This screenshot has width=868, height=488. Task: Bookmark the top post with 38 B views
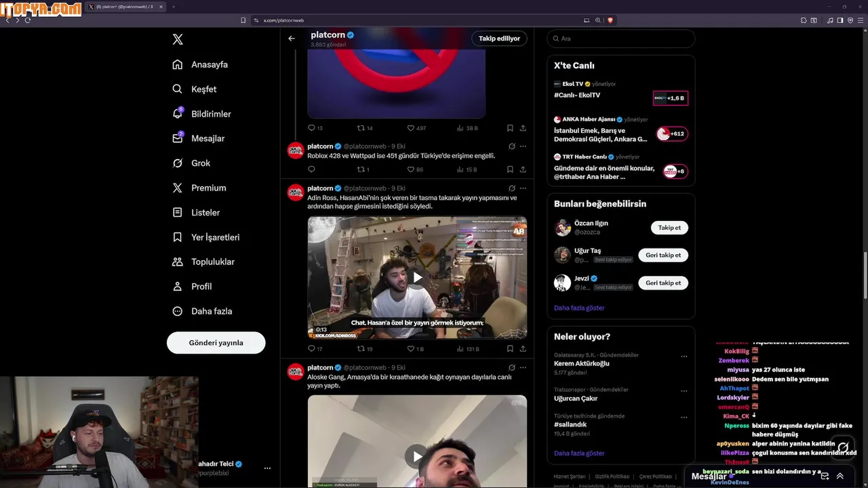[x=510, y=128]
